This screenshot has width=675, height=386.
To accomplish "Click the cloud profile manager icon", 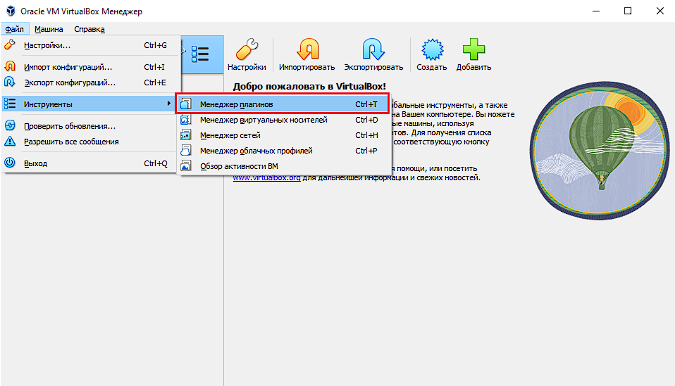I will 186,150.
